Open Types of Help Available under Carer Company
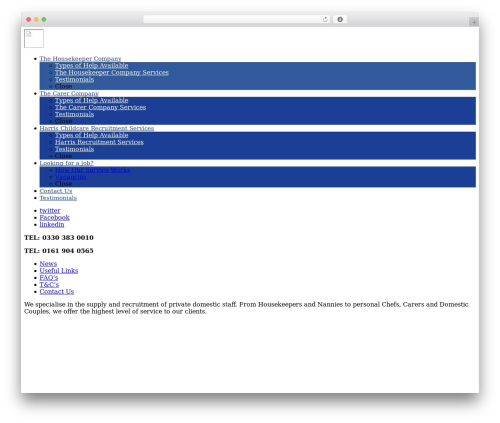 [x=91, y=100]
